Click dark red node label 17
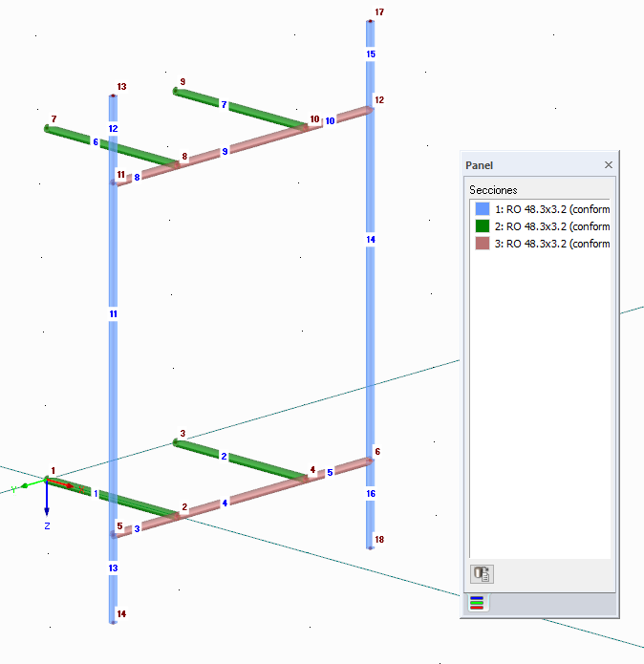Viewport: 644px width, 664px height. coord(379,12)
